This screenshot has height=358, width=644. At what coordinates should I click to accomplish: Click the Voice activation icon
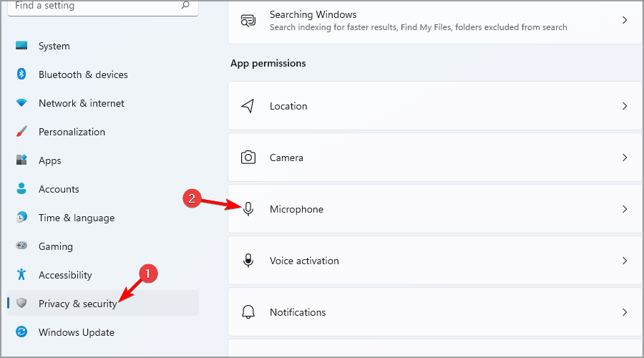pos(248,261)
